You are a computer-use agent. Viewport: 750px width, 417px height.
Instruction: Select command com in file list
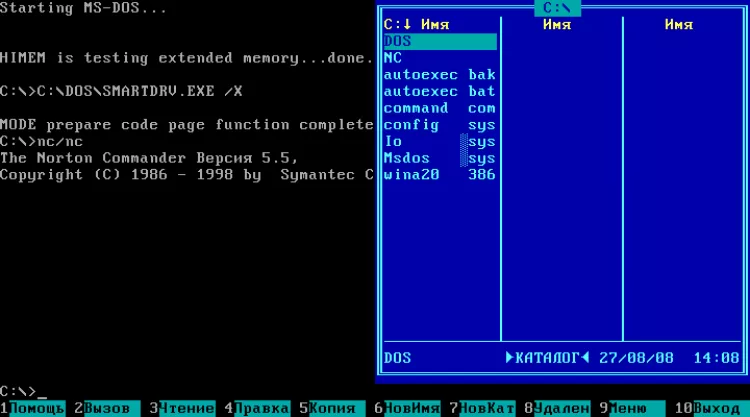coord(439,108)
